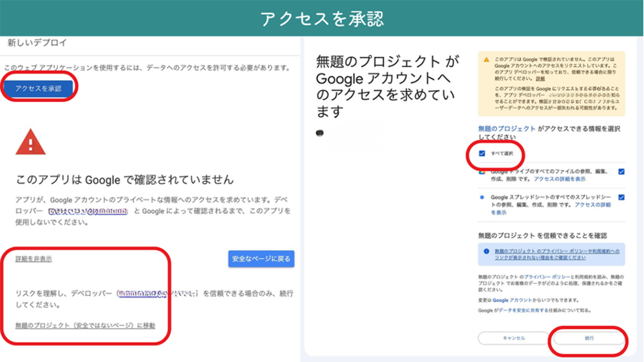The height and width of the screenshot is (362, 644).
Task: Click developer email link after デベロッパー in warning paragraph
Action: [88, 211]
